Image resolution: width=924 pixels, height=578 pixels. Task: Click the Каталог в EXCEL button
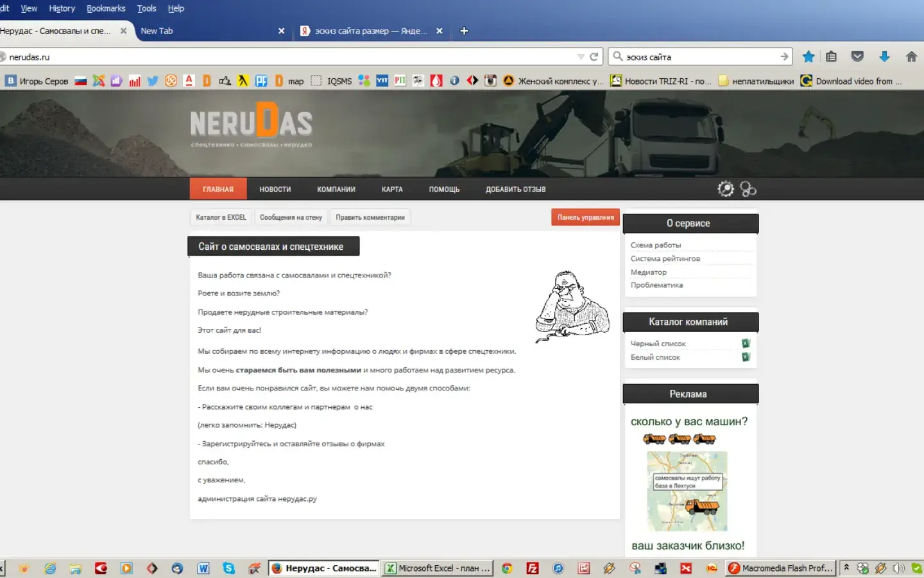point(221,218)
